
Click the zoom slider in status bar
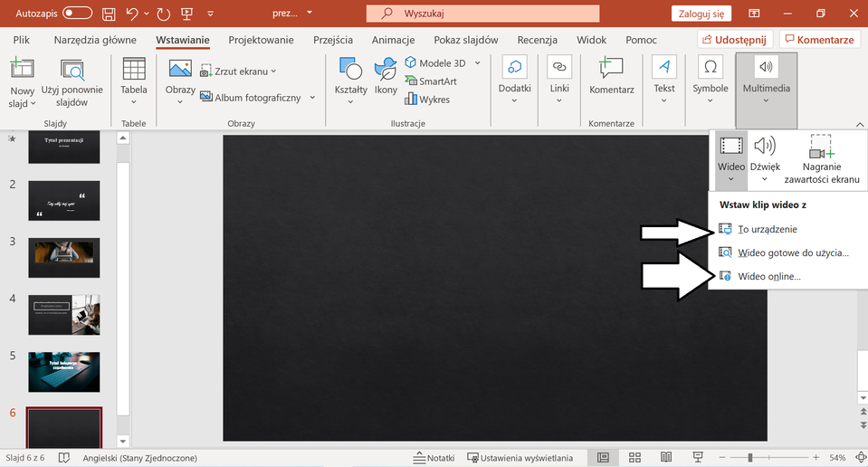pyautogui.click(x=749, y=458)
